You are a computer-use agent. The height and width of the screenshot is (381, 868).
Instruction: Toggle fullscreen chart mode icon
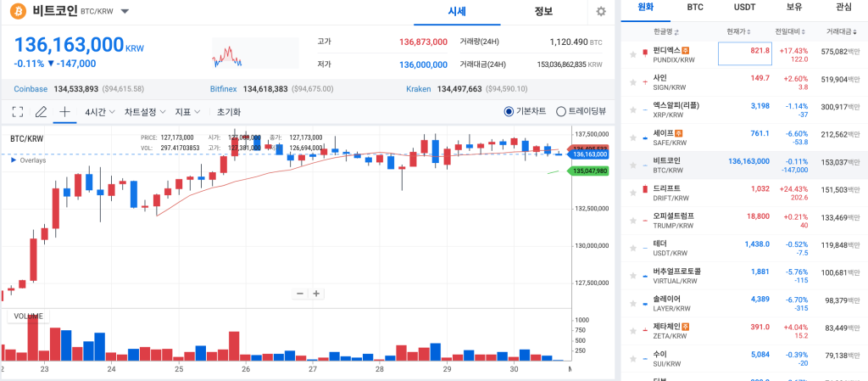click(18, 112)
